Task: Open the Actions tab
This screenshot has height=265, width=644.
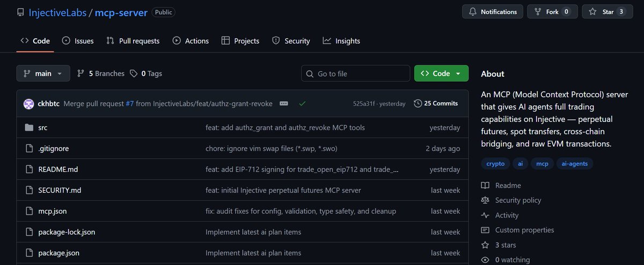Action: pyautogui.click(x=191, y=41)
